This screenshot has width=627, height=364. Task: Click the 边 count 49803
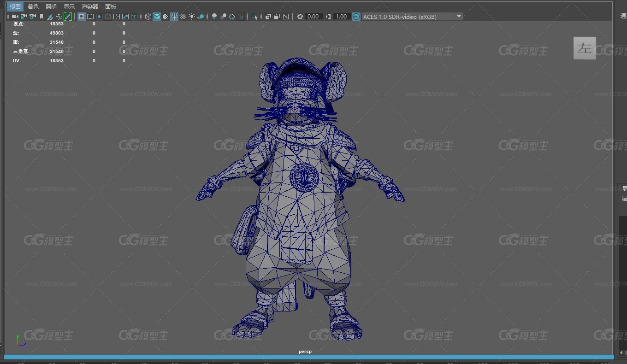[x=57, y=33]
